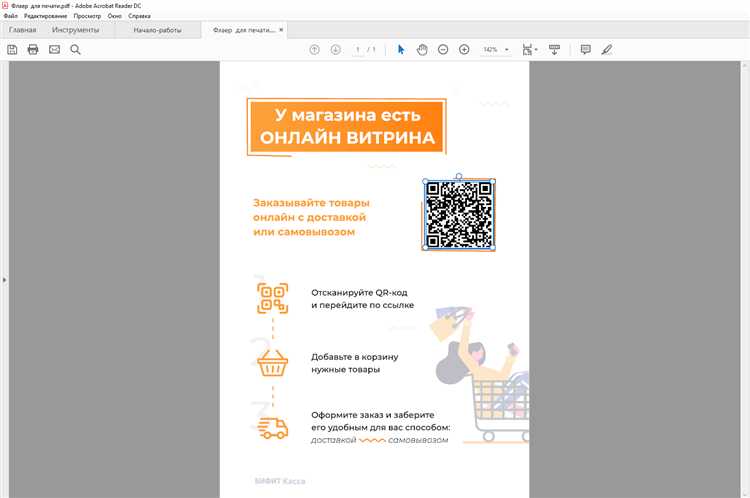Expand the fit page options dropdown
Screen dimensions: 750x498
point(537,49)
